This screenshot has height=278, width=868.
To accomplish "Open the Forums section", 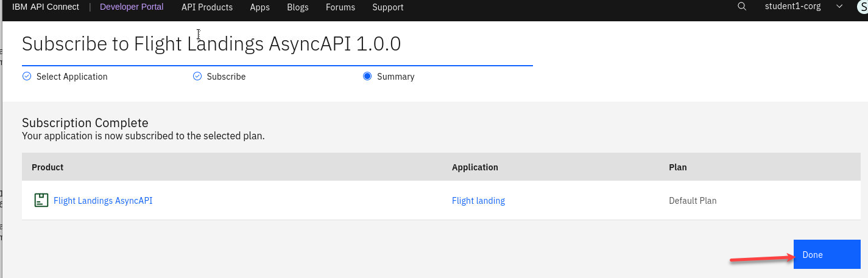I will [340, 7].
